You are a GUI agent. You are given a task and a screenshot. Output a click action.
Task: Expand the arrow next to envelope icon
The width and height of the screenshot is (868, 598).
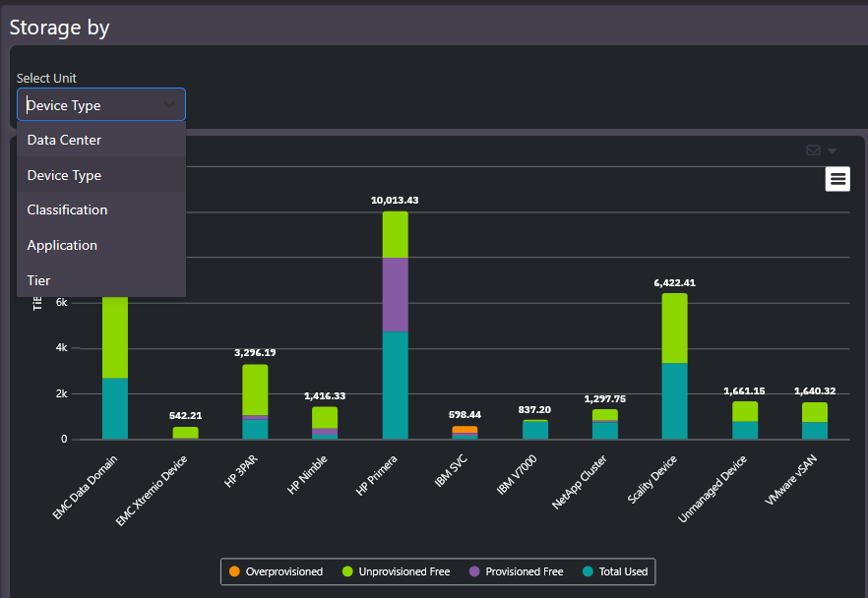[832, 151]
